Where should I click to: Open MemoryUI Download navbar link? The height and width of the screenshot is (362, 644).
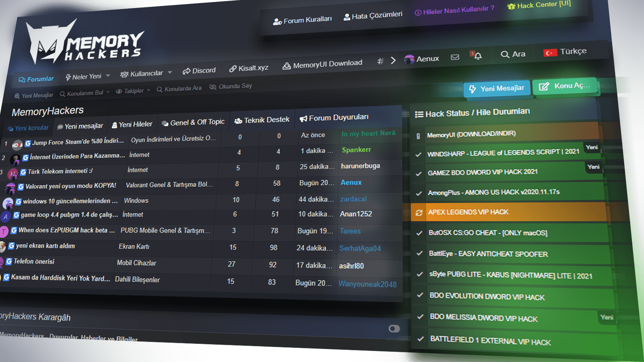coord(322,64)
